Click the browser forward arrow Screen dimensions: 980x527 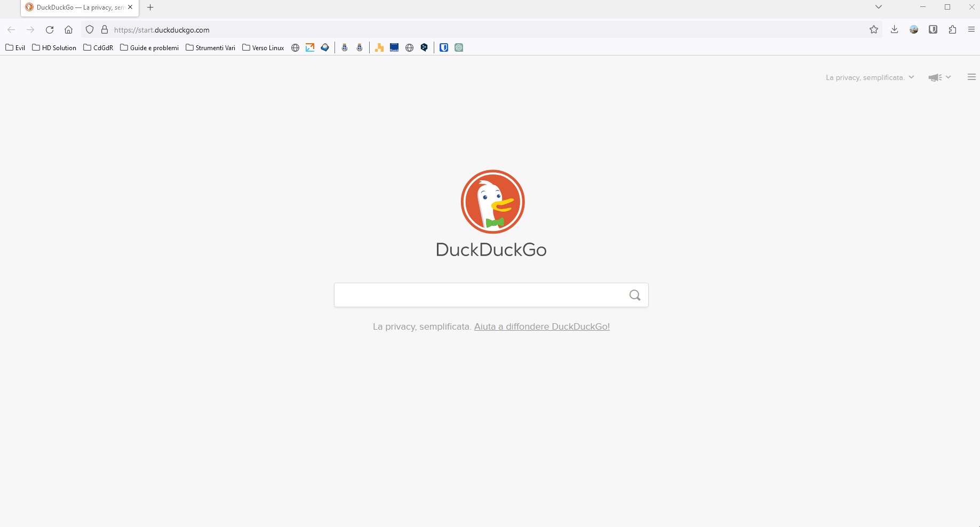pos(30,30)
